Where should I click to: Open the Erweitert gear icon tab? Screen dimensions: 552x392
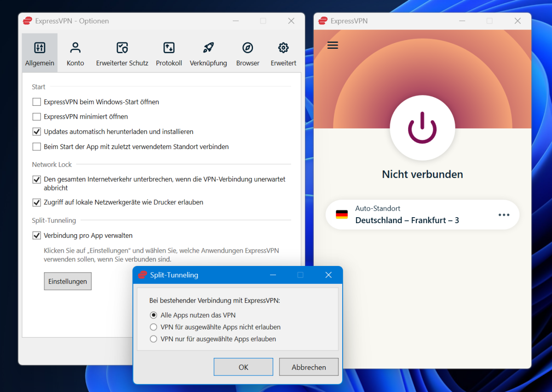tap(283, 48)
